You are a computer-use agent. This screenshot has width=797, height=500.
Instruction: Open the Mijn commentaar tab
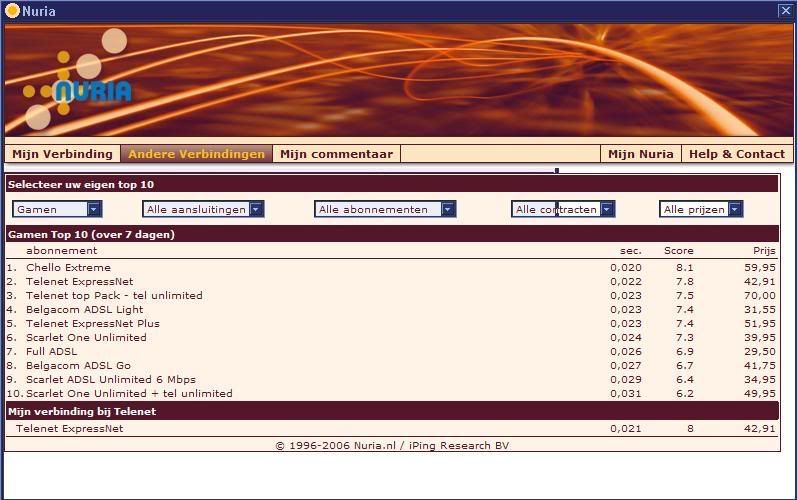tap(336, 154)
